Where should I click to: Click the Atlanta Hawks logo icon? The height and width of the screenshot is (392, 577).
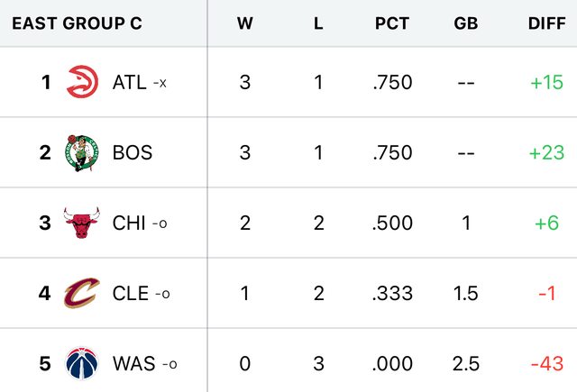pyautogui.click(x=81, y=82)
